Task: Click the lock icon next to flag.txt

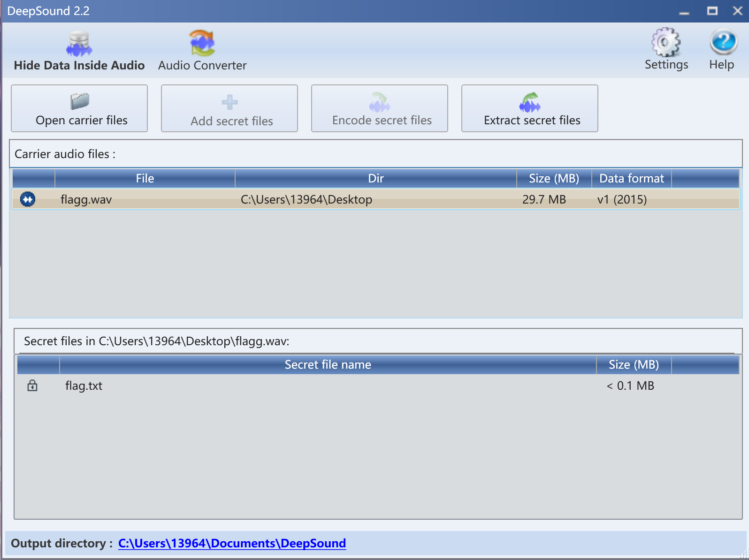Action: (32, 386)
